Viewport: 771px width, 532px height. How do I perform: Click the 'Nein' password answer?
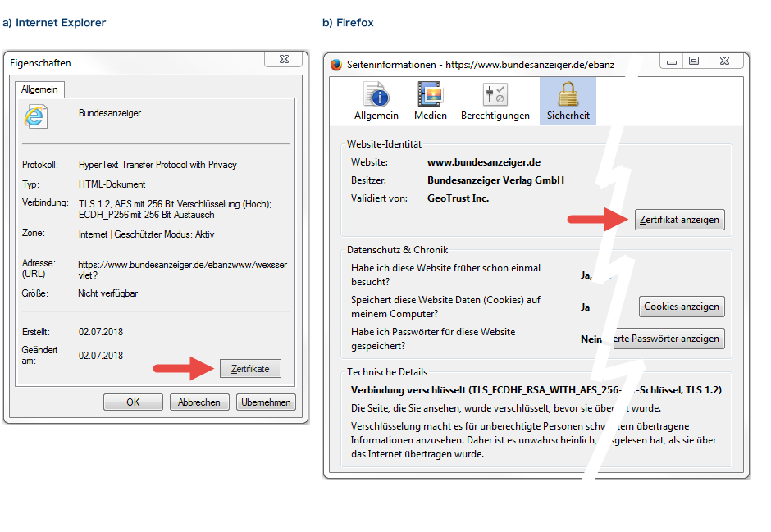[591, 339]
